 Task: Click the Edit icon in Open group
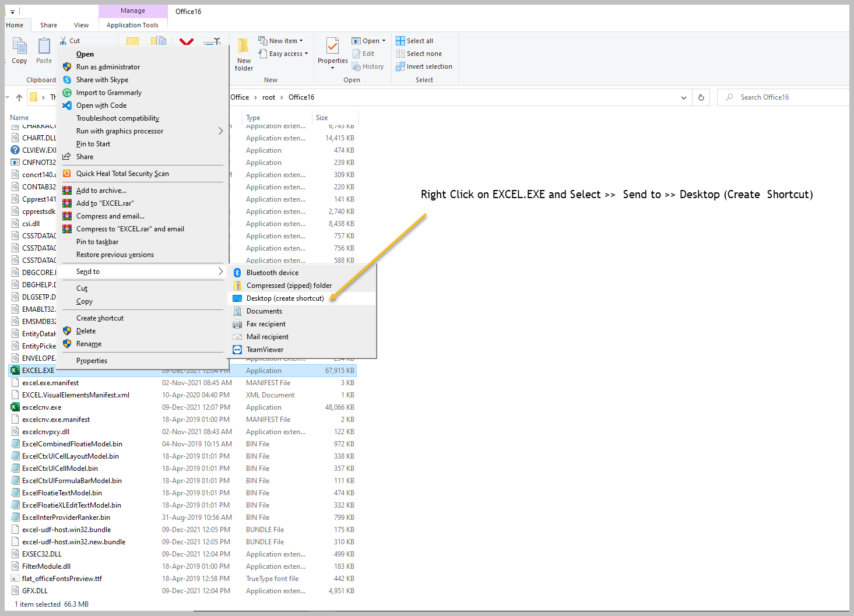tap(356, 54)
